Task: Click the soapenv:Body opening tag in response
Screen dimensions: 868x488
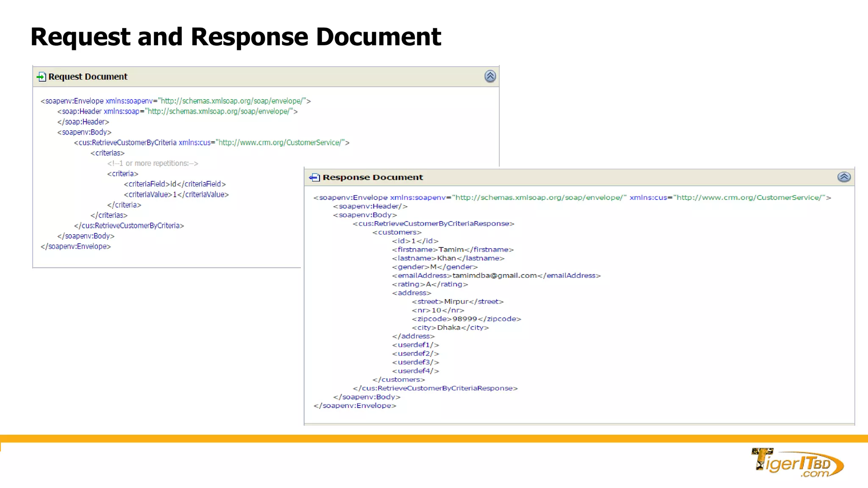Action: tap(365, 215)
